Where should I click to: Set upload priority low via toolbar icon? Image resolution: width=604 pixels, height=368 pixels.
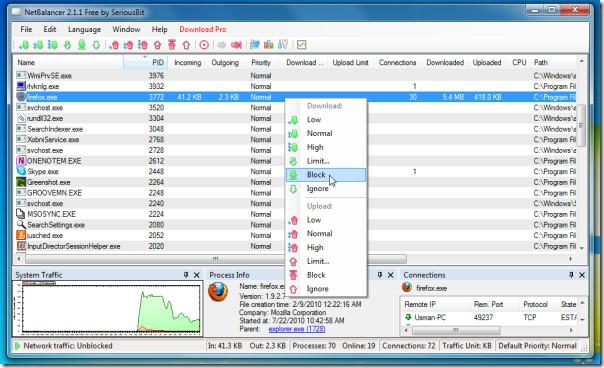pyautogui.click(x=114, y=45)
